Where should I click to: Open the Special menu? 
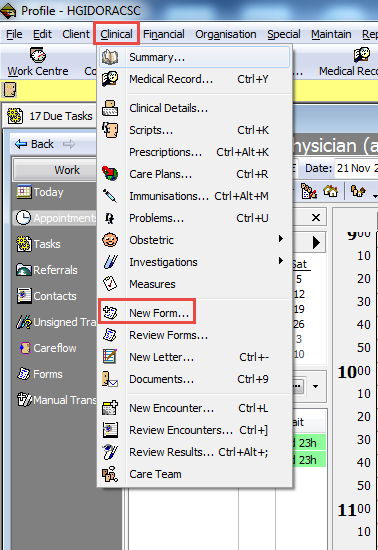(x=284, y=34)
